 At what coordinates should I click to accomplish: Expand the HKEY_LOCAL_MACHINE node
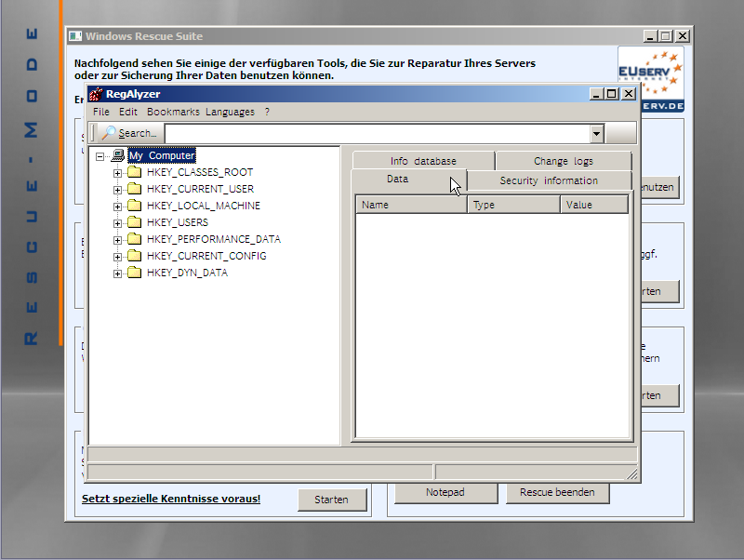point(117,207)
